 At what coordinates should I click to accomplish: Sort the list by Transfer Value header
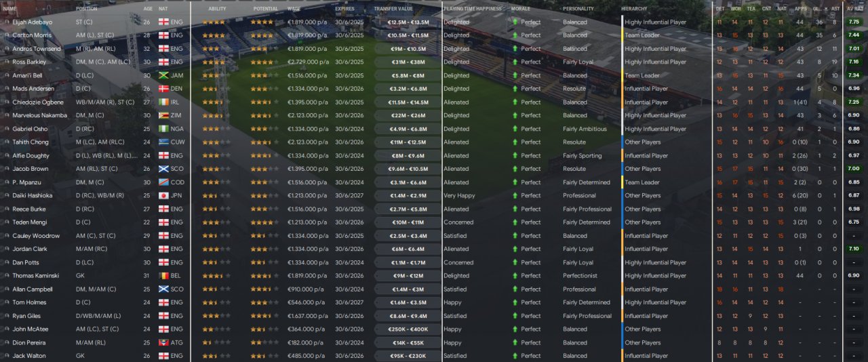point(393,9)
